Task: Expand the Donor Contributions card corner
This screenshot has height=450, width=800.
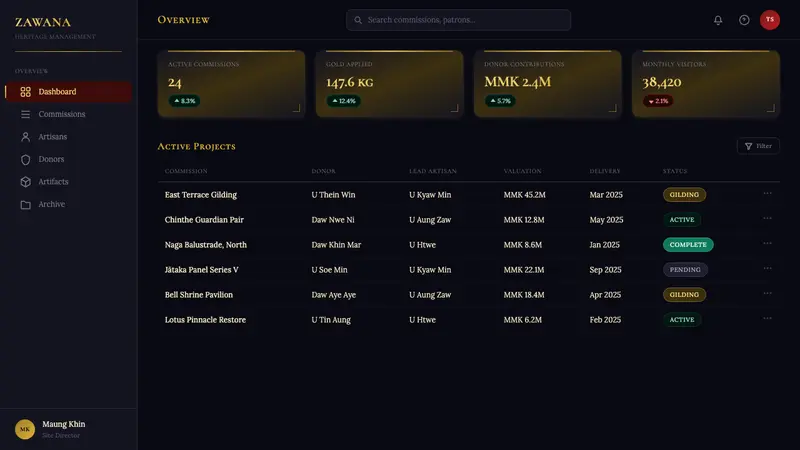Action: click(613, 108)
